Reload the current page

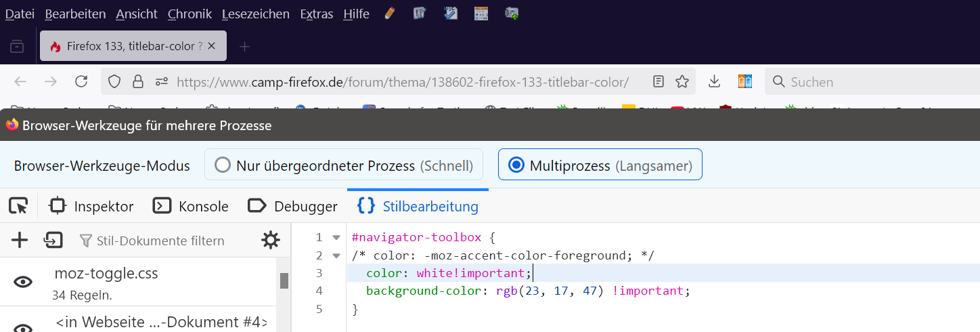pos(81,82)
